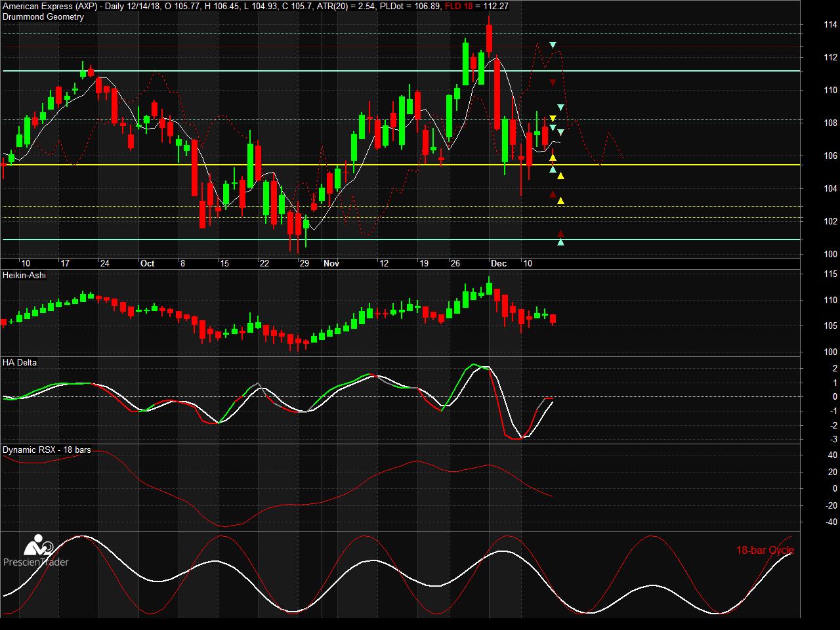Click the 105 value on the Heikin-Ashi axis
Image resolution: width=840 pixels, height=630 pixels.
click(831, 325)
